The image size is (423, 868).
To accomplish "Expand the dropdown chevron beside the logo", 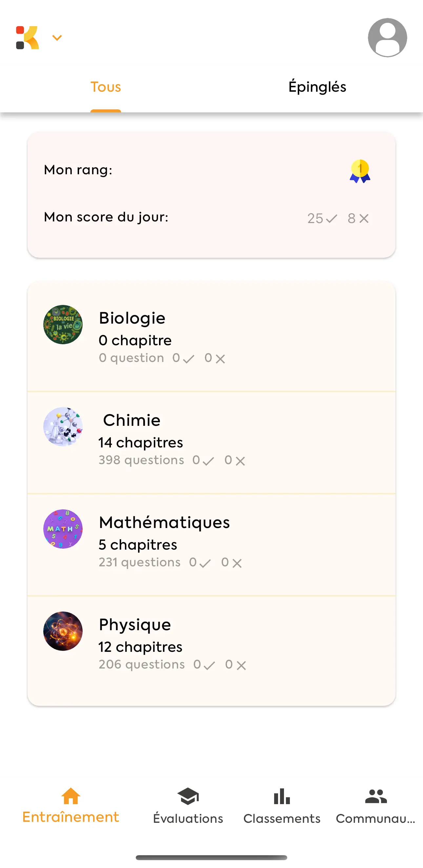I will click(57, 37).
